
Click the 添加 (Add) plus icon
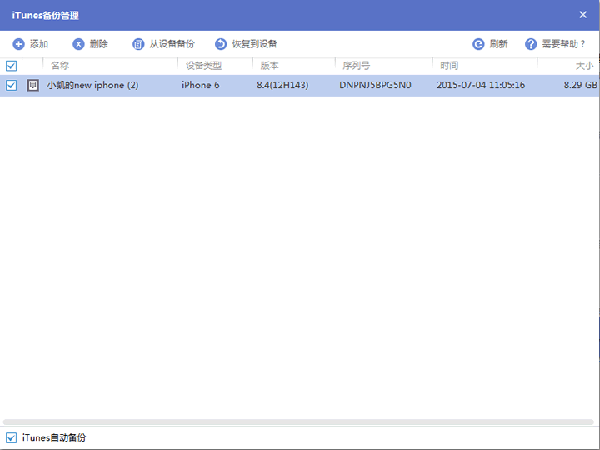18,44
